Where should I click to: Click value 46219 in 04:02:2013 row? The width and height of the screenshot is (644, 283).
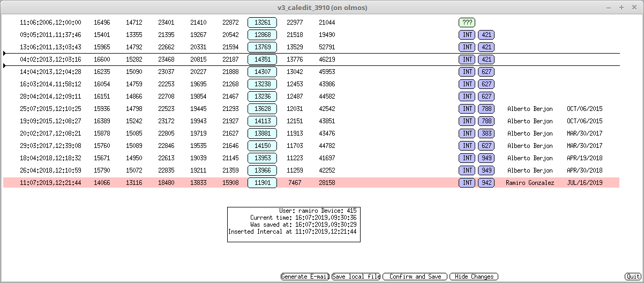pyautogui.click(x=327, y=59)
